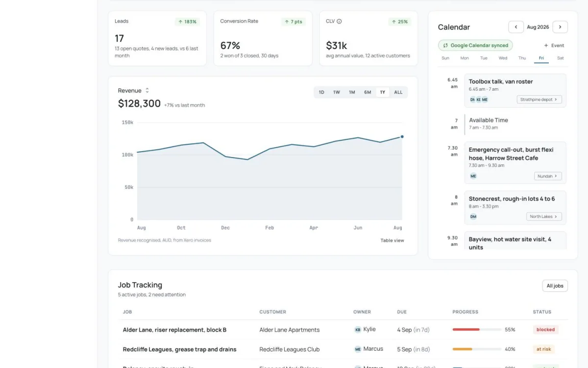Switch chart range to ALL
The width and height of the screenshot is (588, 368).
[x=398, y=92]
